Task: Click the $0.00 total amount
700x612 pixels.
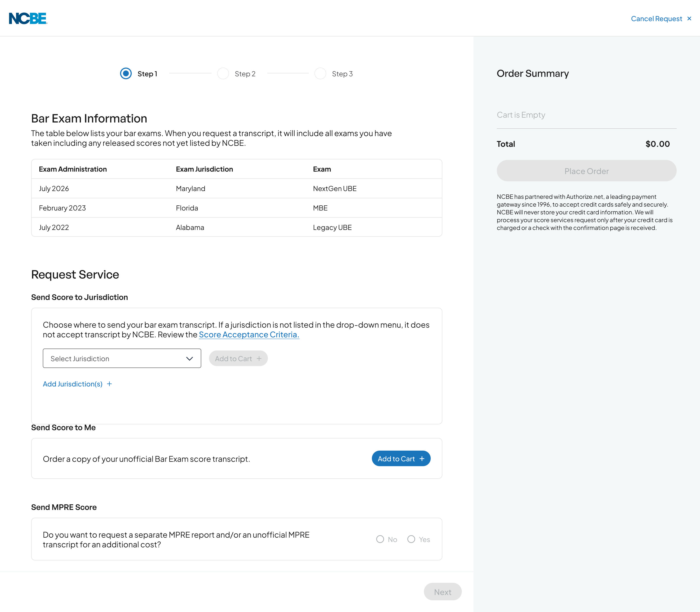Action: (657, 144)
